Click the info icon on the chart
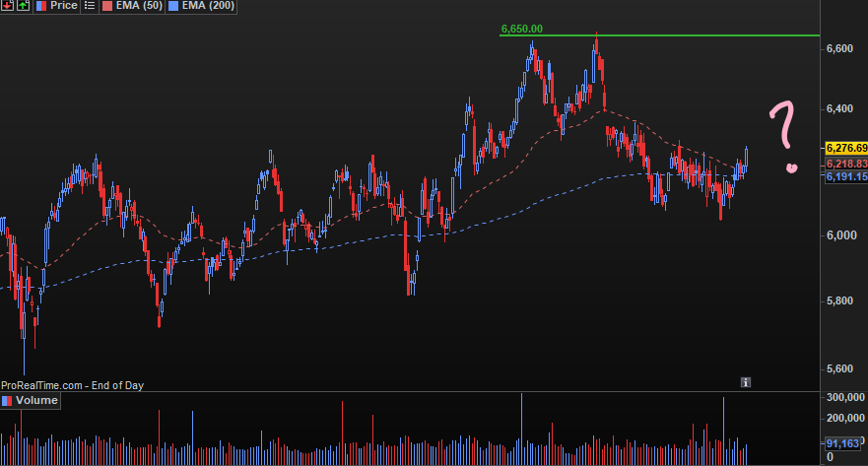 (746, 382)
